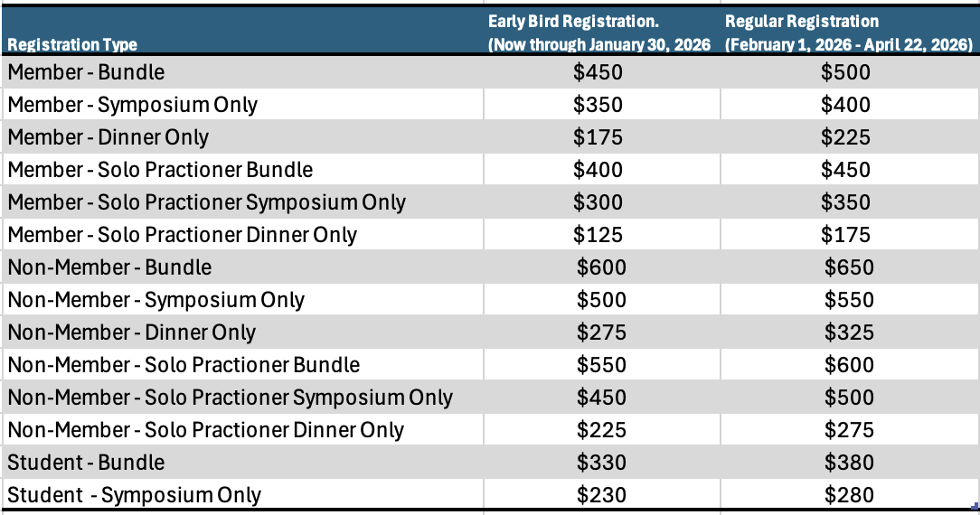Click Member - Solo Practioner Symposium Only cell
Image resolution: width=980 pixels, height=515 pixels.
click(207, 202)
